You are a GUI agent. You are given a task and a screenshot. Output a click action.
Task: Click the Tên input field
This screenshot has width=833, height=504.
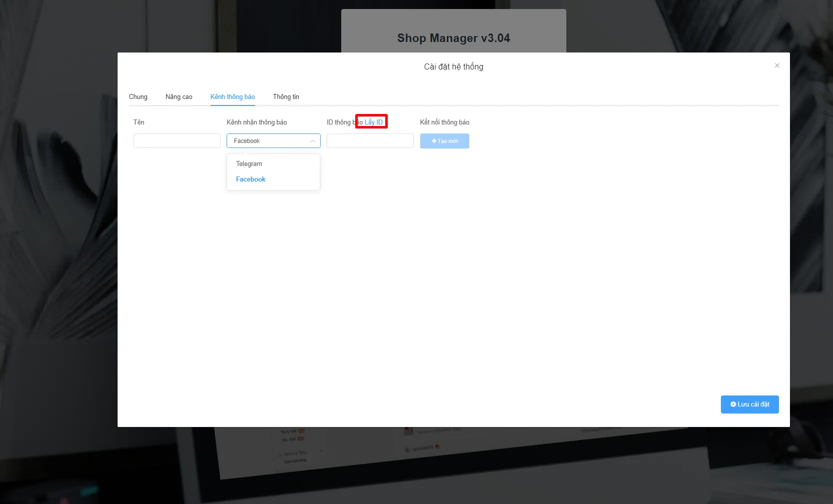[177, 141]
